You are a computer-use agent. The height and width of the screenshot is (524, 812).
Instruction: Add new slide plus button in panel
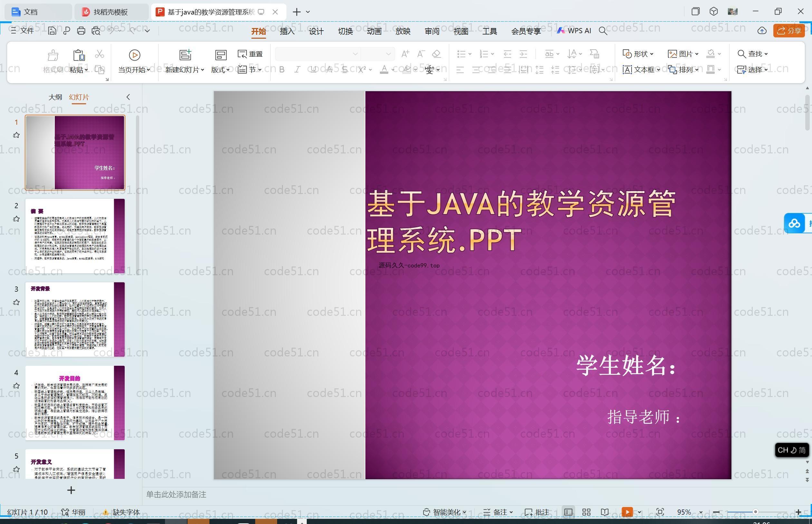(71, 490)
